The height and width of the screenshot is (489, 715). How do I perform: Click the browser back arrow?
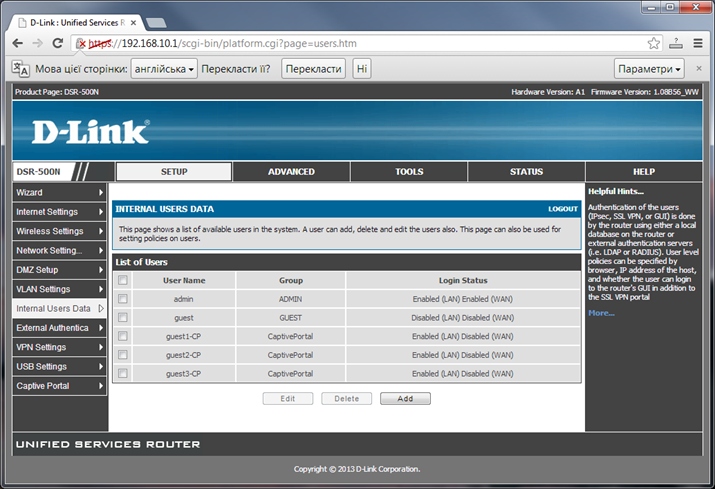pos(17,44)
